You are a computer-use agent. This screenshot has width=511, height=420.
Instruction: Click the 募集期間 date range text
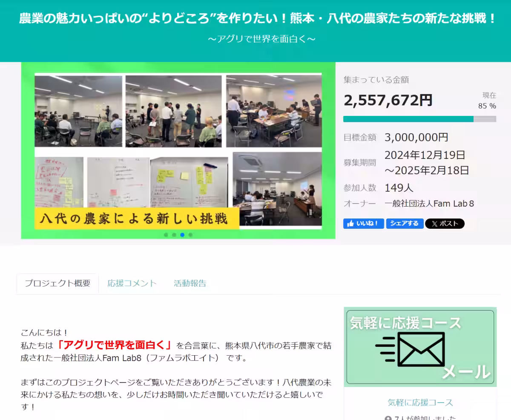pos(427,163)
